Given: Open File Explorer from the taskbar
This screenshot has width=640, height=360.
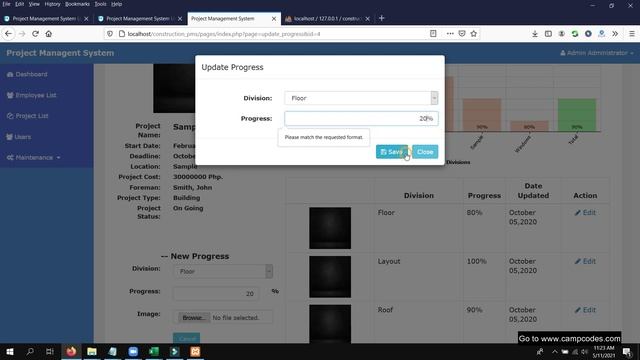Looking at the screenshot, I should 92,351.
